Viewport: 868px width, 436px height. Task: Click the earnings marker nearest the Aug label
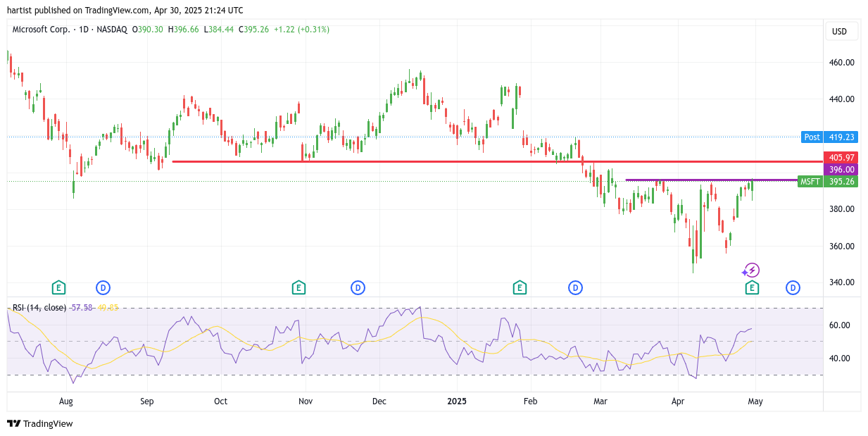(x=58, y=287)
